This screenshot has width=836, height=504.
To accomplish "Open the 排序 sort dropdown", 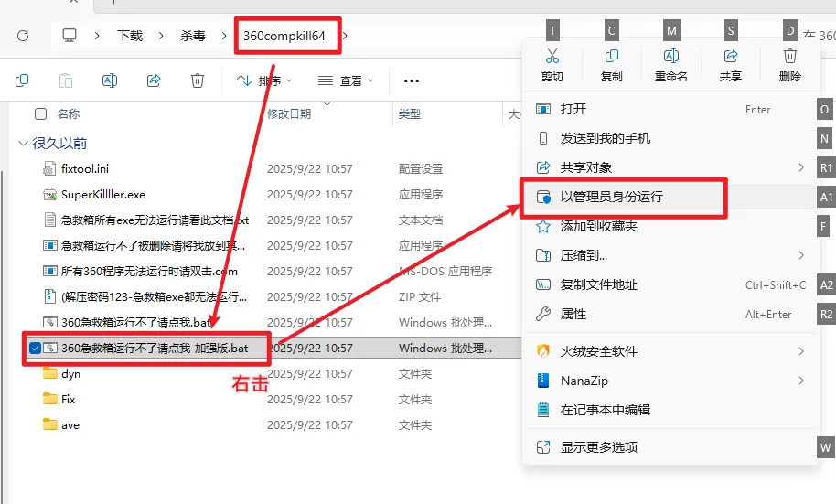I will (264, 81).
